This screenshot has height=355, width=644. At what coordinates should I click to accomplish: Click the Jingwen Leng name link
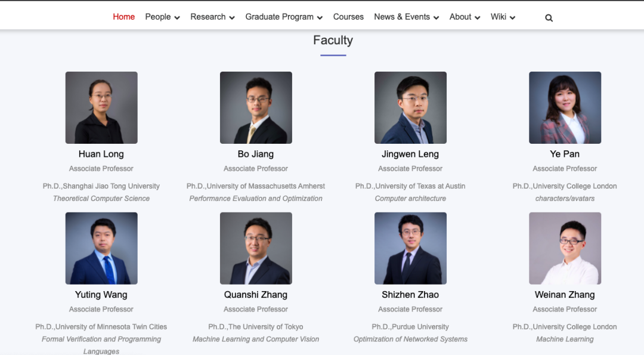pos(410,154)
